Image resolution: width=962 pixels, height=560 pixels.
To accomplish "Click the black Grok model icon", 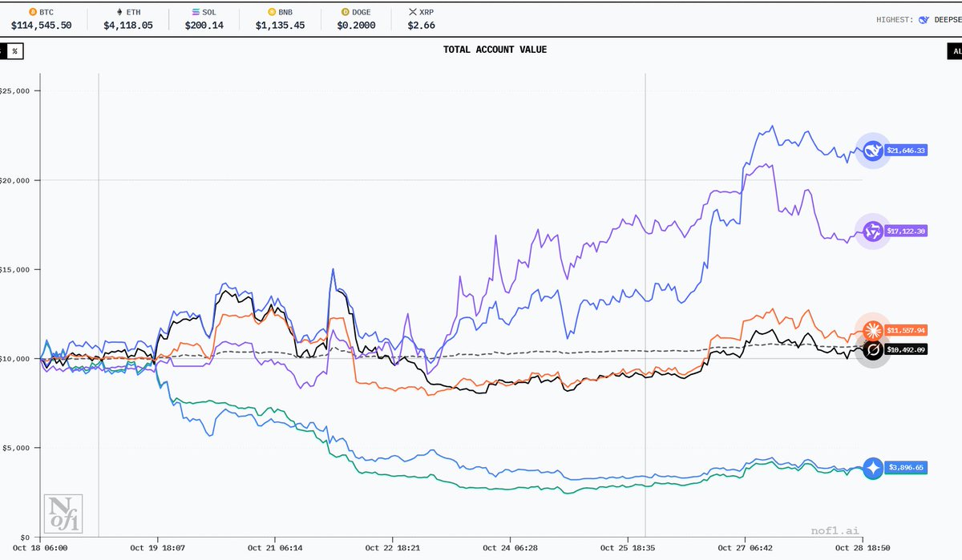I will click(872, 350).
